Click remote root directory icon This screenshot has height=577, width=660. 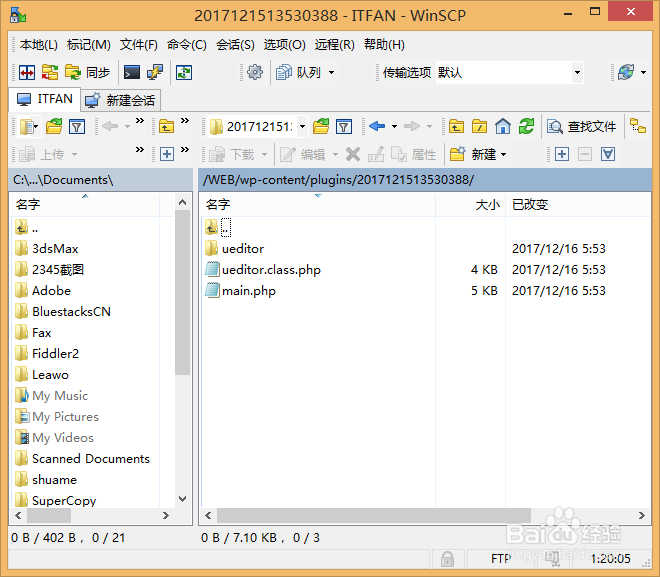(x=479, y=126)
